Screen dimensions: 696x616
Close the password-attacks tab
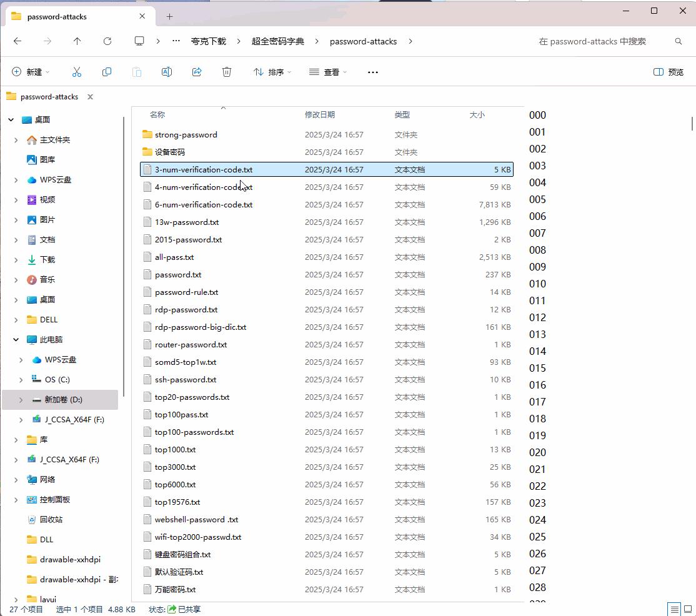tap(142, 16)
